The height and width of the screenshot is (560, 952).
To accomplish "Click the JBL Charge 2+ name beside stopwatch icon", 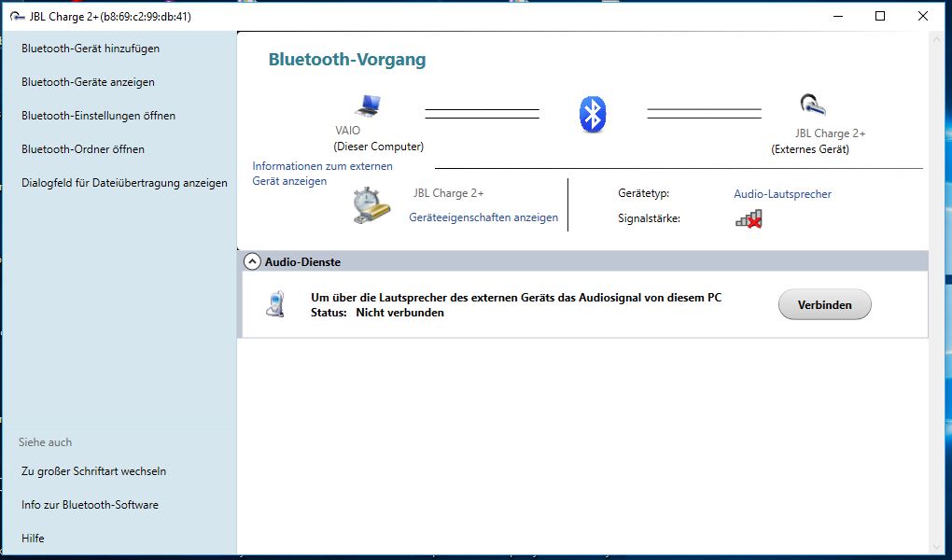I will click(449, 193).
